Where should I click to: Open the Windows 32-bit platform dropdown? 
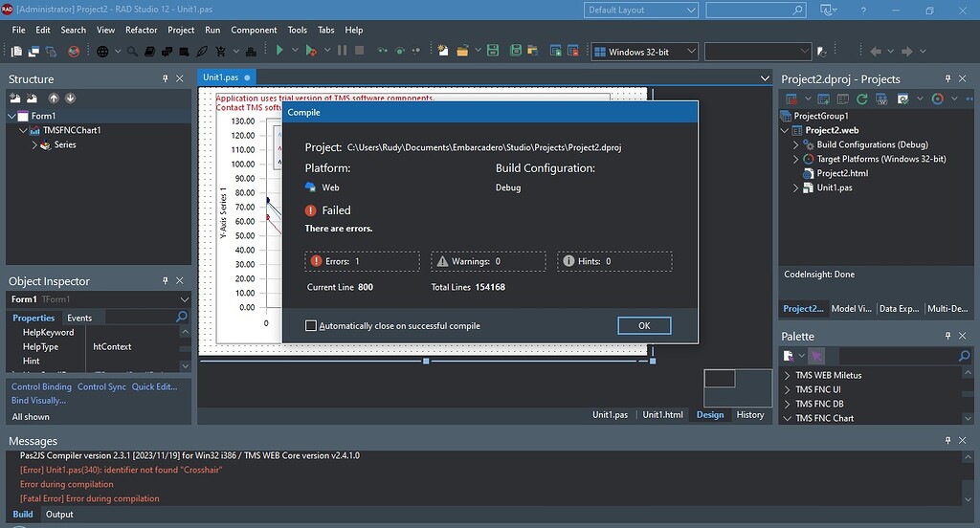point(644,52)
